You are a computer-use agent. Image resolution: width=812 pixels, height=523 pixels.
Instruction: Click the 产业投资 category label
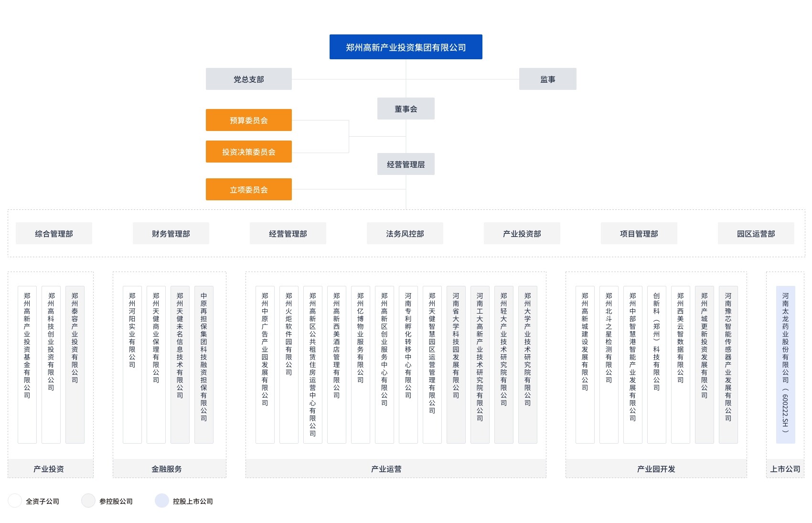tap(49, 469)
